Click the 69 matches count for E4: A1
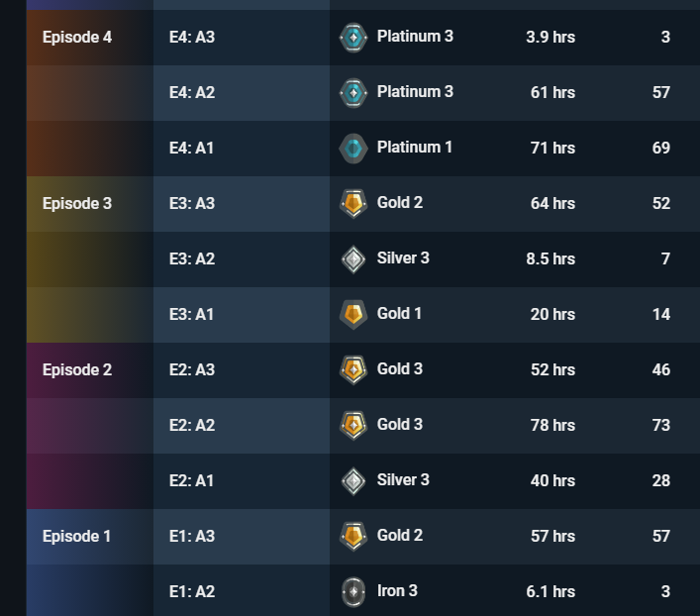Image resolution: width=700 pixels, height=616 pixels. (x=660, y=149)
